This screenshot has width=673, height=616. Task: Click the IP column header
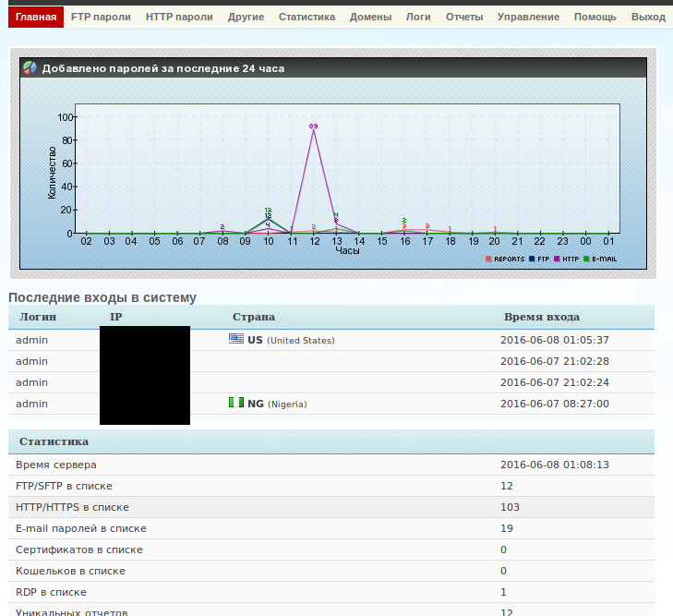click(x=116, y=317)
